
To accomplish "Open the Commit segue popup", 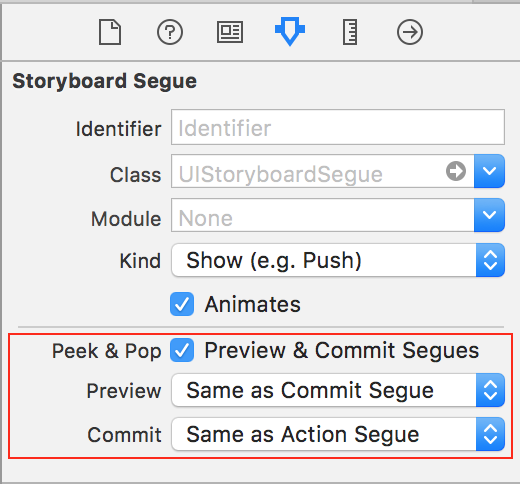I will [338, 434].
